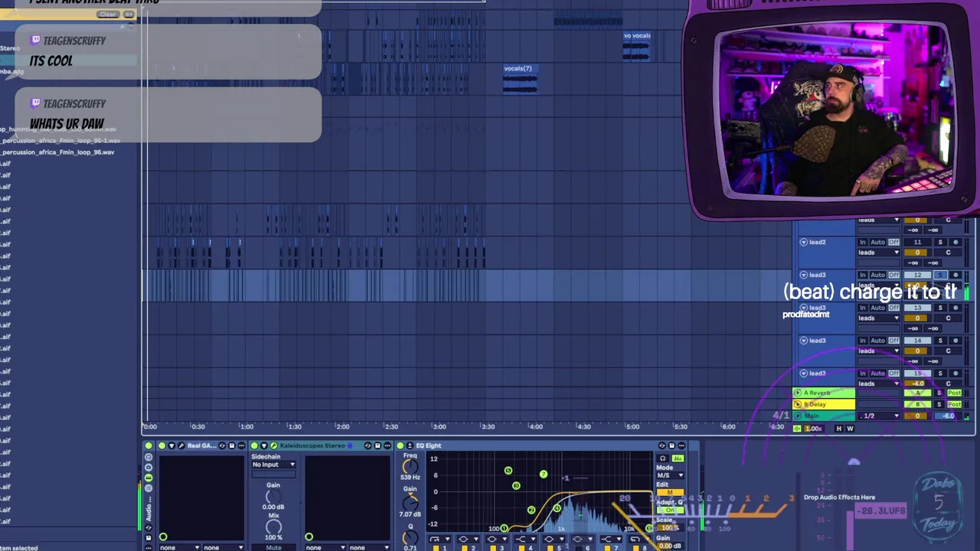
Task: Hot-swap the EQ Eight preset
Action: 662,445
